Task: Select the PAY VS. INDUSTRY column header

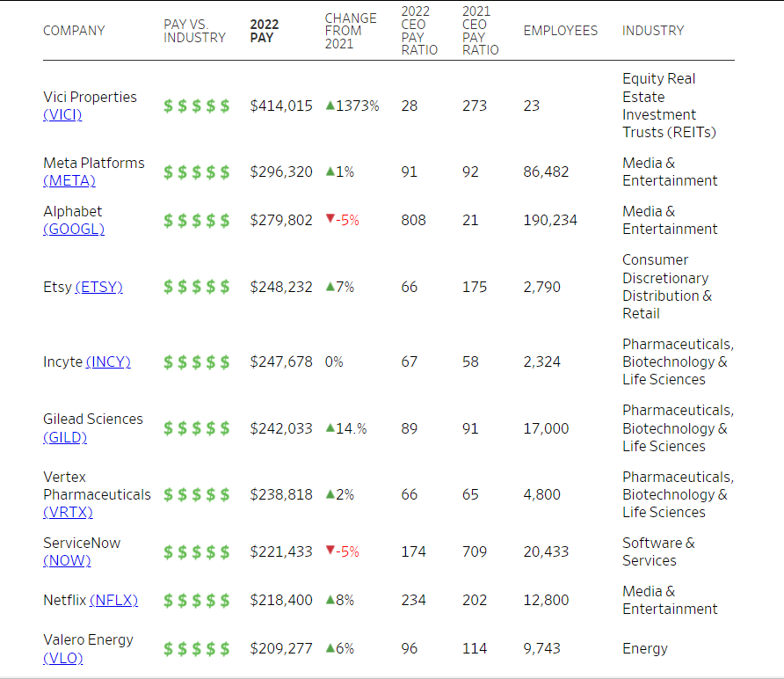Action: pyautogui.click(x=194, y=31)
